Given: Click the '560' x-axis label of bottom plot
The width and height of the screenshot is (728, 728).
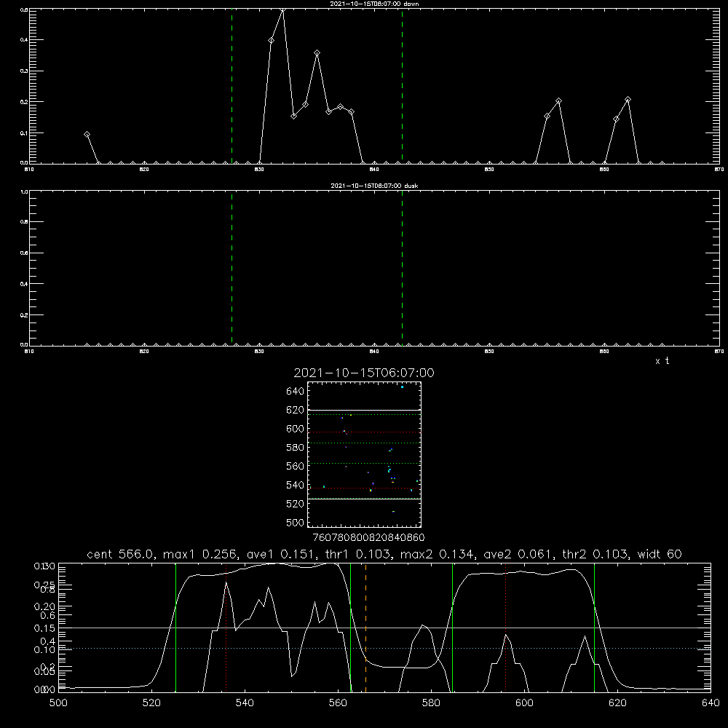Looking at the screenshot, I should pos(338,703).
